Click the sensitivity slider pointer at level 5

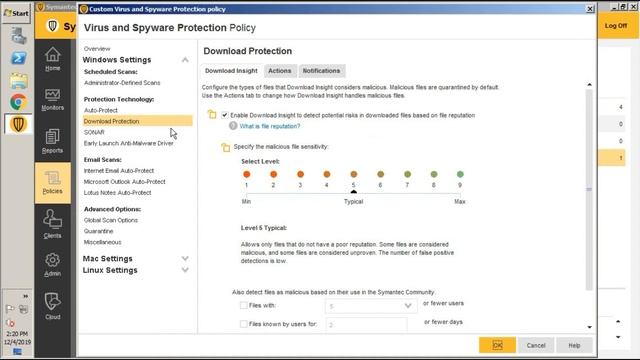(353, 192)
